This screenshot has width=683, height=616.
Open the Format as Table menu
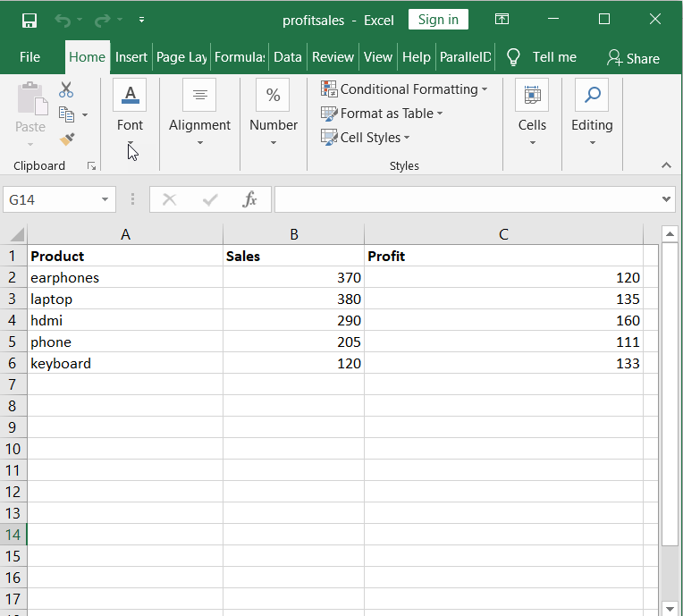382,114
